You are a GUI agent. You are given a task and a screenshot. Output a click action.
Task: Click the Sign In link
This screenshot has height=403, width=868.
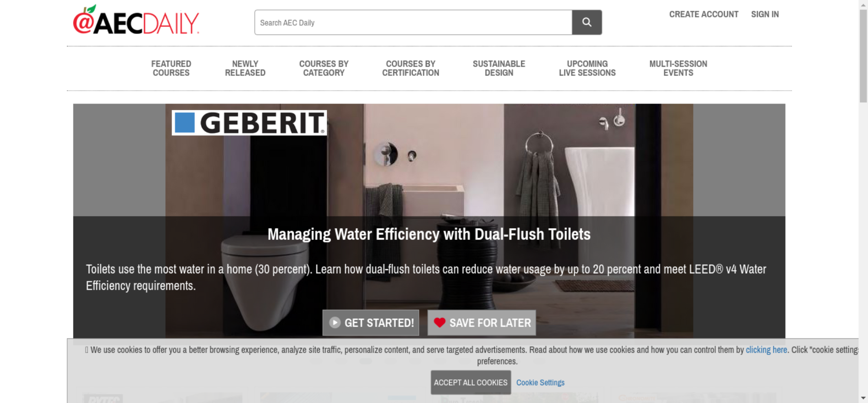point(765,14)
